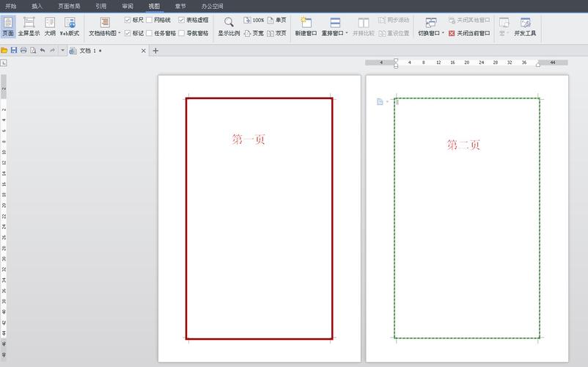This screenshot has width=588, height=367.
Task: Click the save floppy disk icon
Action: point(14,51)
